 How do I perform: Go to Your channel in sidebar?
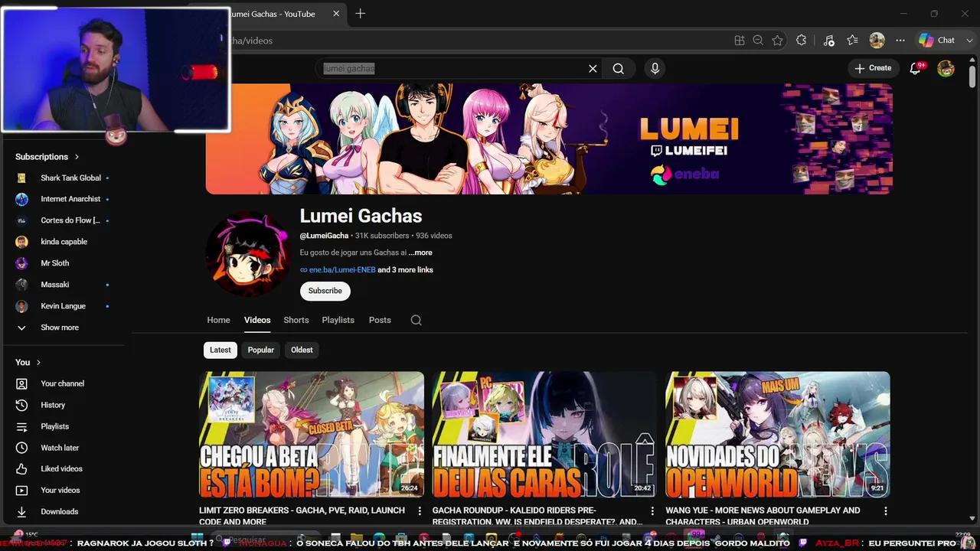click(x=63, y=383)
